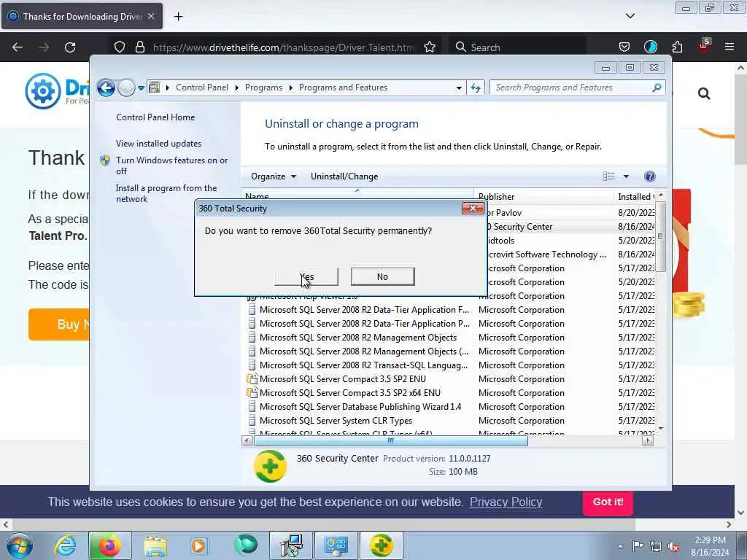This screenshot has height=560, width=747.
Task: Open the Organize menu
Action: click(x=274, y=176)
